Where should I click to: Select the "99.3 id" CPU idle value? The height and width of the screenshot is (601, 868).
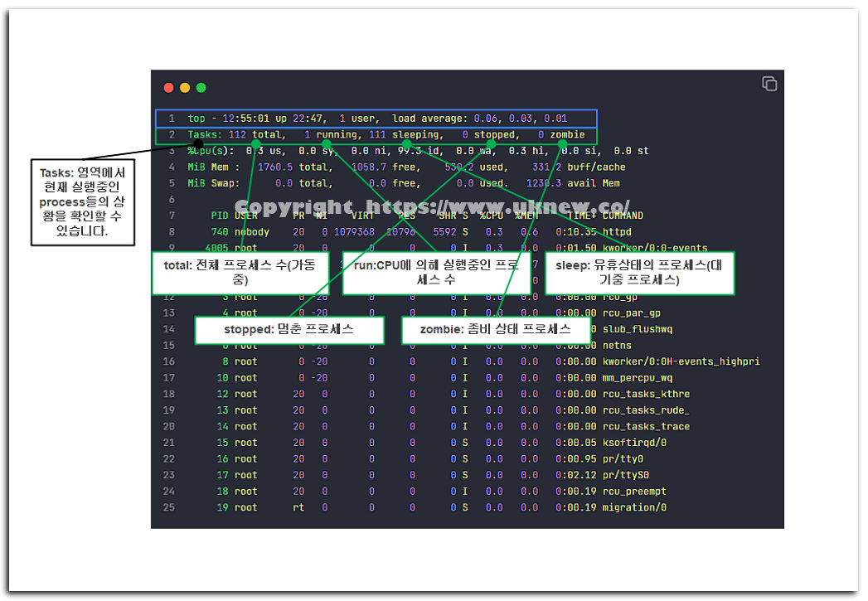[x=419, y=151]
